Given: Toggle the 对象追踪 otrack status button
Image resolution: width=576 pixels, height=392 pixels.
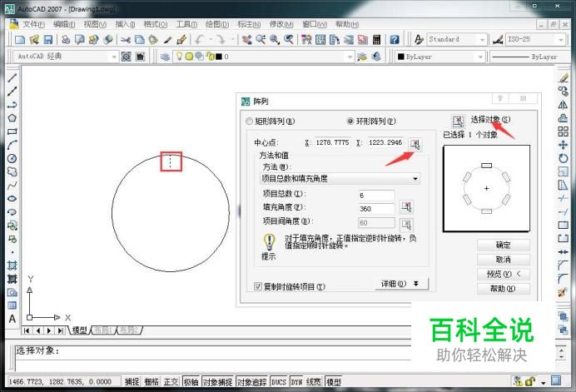Looking at the screenshot, I should 252,382.
